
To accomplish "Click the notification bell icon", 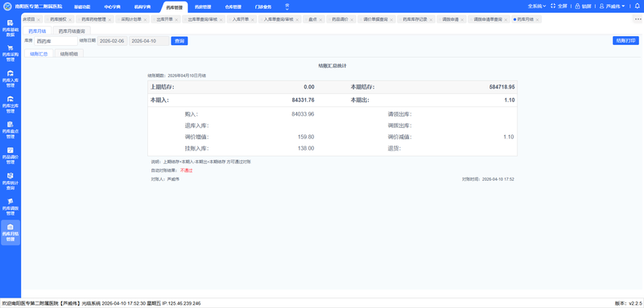I will 637,6.
